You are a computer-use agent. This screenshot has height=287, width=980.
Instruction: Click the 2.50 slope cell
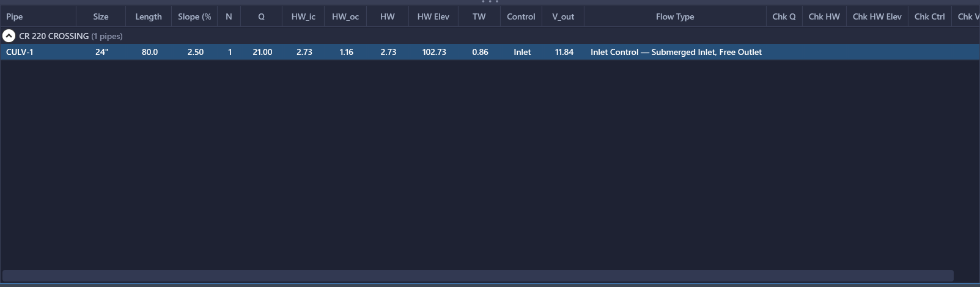coord(196,52)
